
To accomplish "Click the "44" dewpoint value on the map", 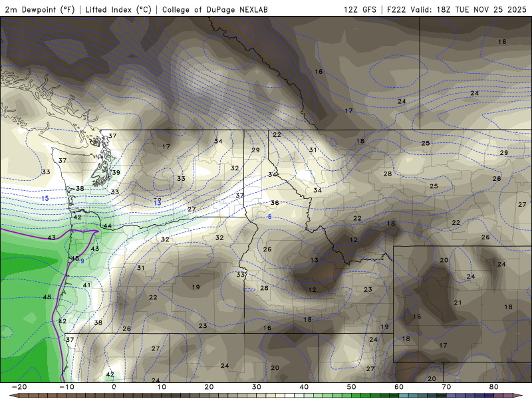I will click(x=108, y=225).
